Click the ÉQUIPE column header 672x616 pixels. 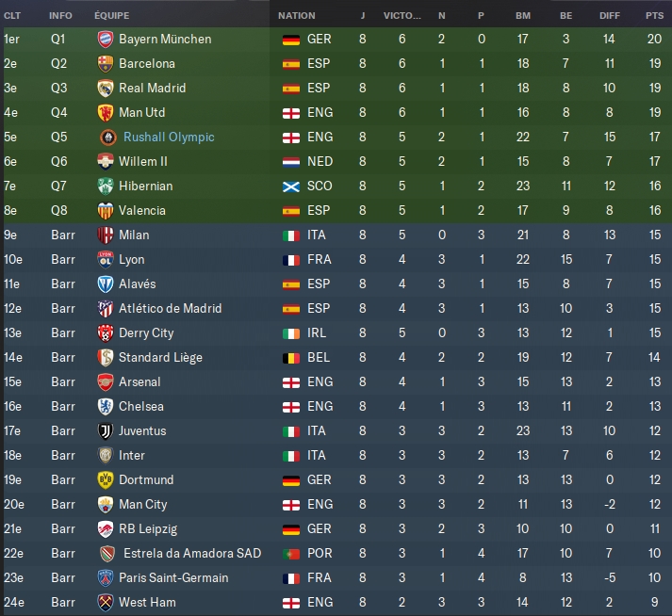pyautogui.click(x=112, y=16)
